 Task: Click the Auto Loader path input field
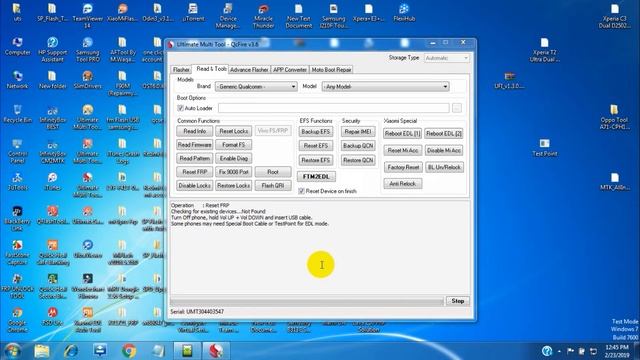coord(333,108)
